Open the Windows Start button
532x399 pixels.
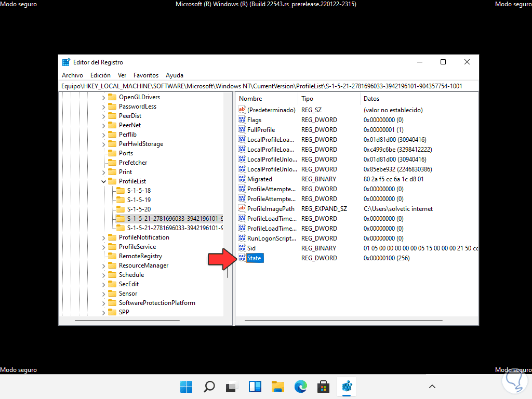pos(187,387)
